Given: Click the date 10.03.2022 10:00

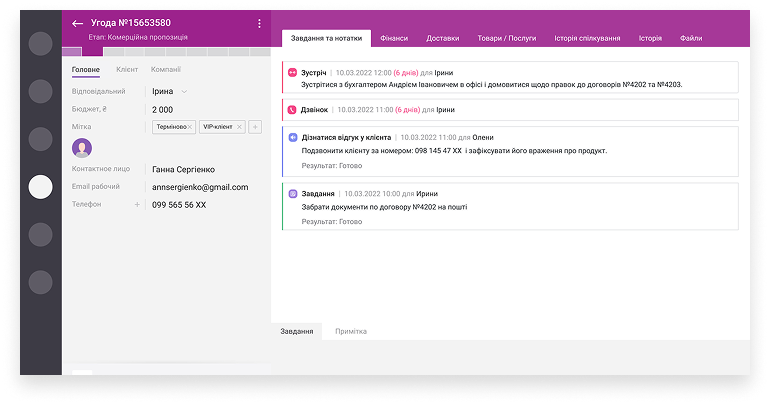Looking at the screenshot, I should click(372, 194).
